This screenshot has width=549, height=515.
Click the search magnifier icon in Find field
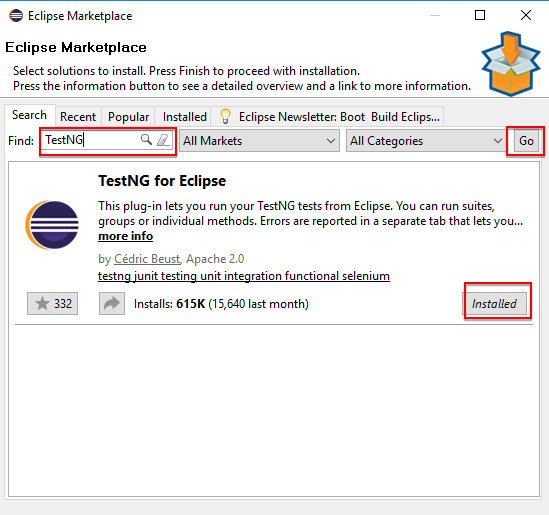coord(146,140)
